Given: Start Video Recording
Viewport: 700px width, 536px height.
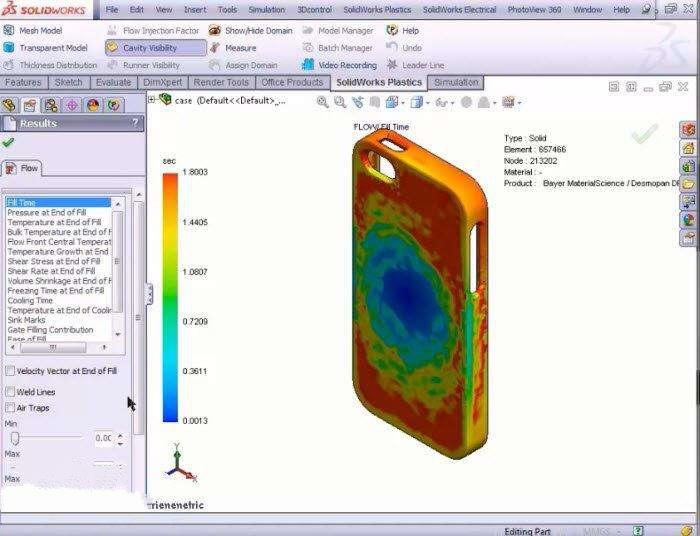Looking at the screenshot, I should pos(339,65).
